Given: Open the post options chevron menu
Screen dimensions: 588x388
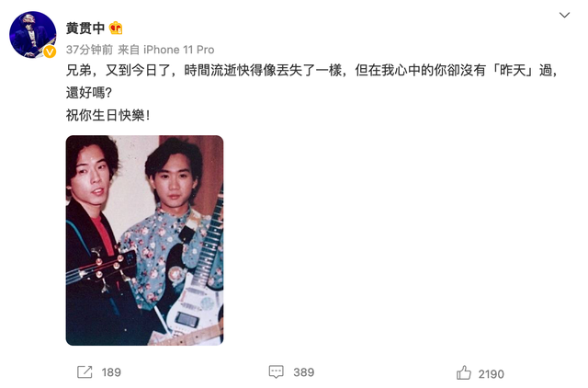Looking at the screenshot, I should point(564,15).
